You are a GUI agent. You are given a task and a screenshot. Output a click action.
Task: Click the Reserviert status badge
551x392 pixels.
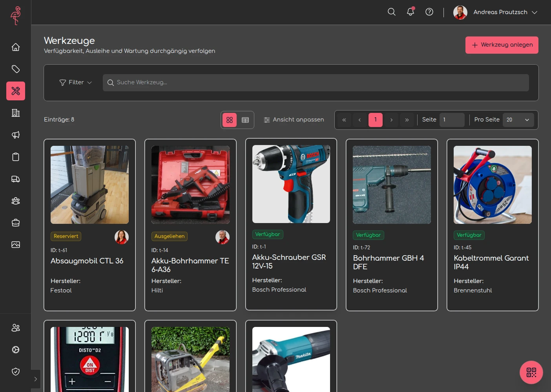(66, 236)
